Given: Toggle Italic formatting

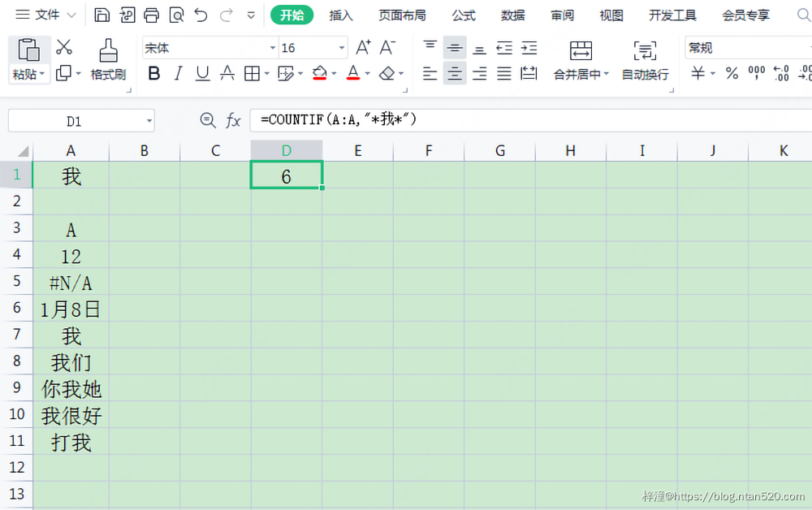Looking at the screenshot, I should 178,74.
